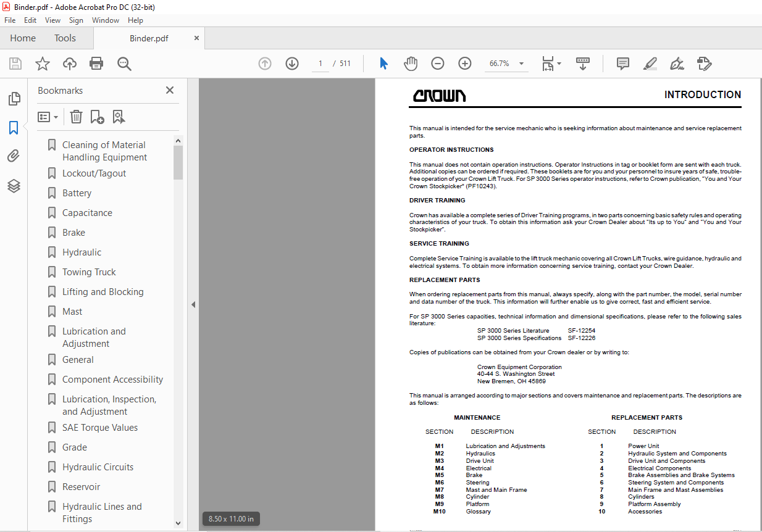
Task: Close the Binder.pdf tab
Action: pos(196,38)
